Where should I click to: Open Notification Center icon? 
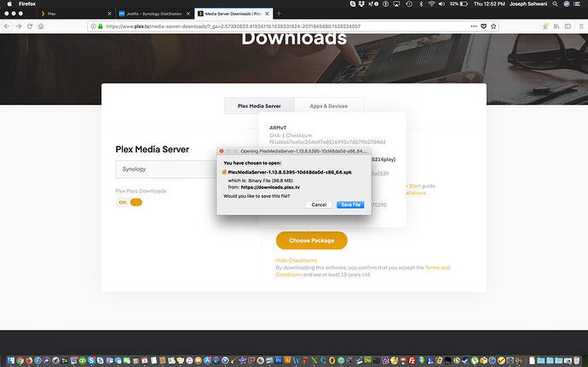tap(578, 3)
